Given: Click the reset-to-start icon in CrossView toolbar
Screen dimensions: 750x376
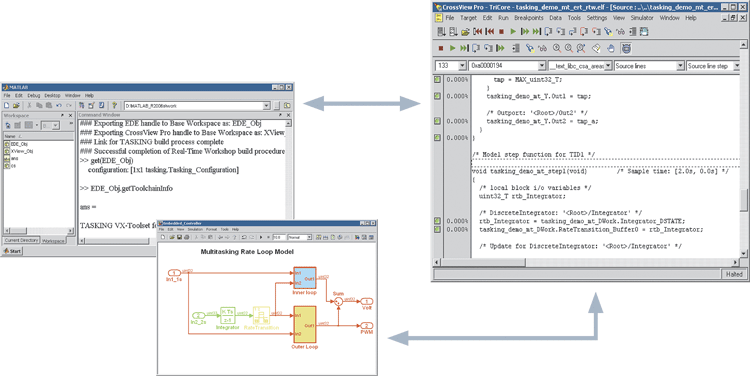Looking at the screenshot, I should coord(478,32).
